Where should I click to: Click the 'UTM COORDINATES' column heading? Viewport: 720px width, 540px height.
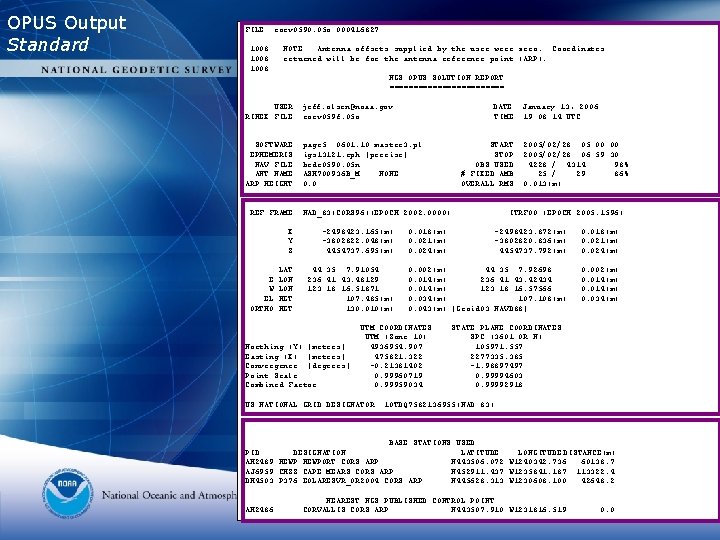[x=396, y=328]
